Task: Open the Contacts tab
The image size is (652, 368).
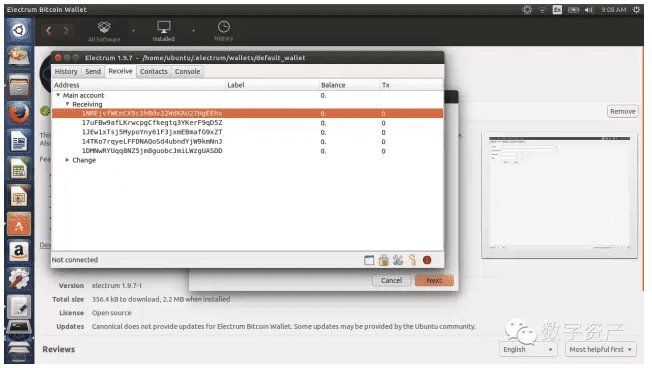Action: pyautogui.click(x=154, y=72)
